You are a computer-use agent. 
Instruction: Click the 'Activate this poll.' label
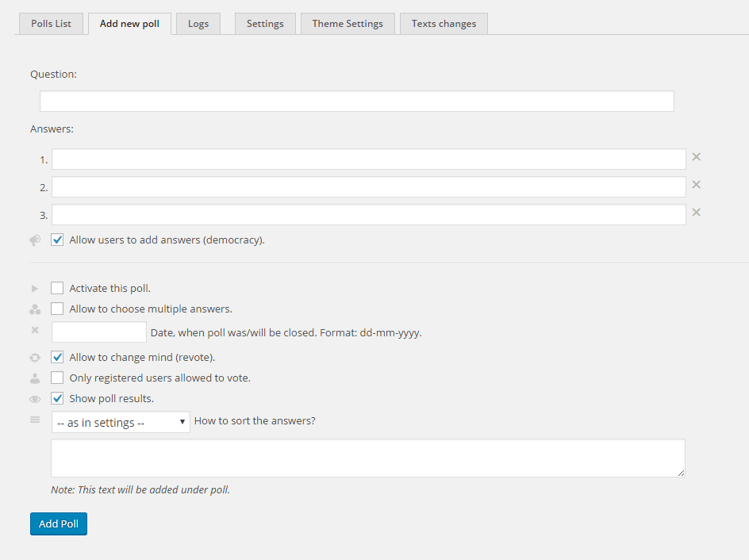(109, 289)
